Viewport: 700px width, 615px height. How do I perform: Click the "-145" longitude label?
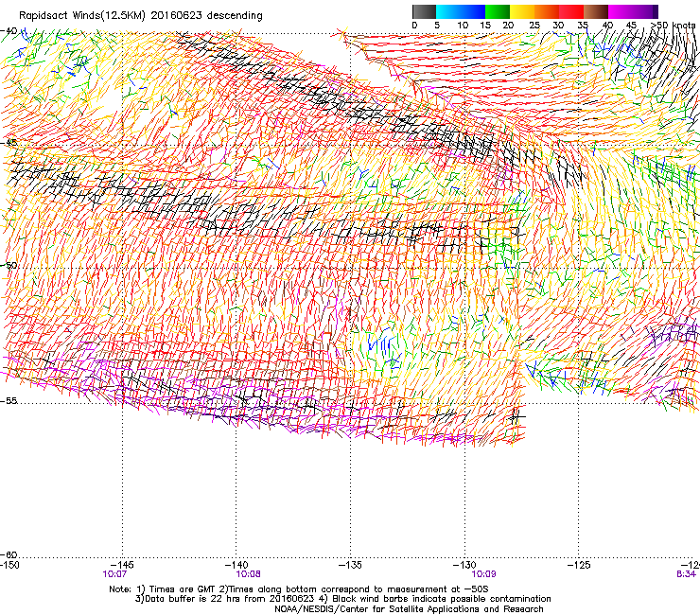click(122, 565)
